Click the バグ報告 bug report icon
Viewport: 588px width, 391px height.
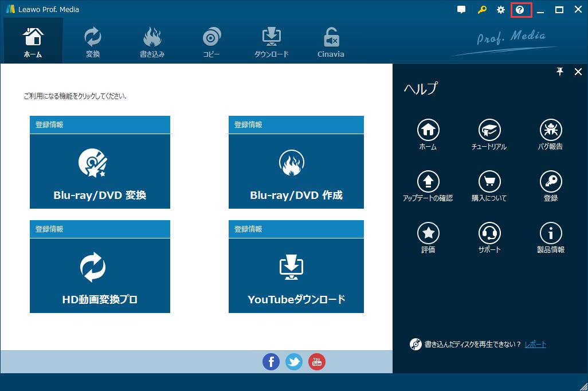point(550,130)
